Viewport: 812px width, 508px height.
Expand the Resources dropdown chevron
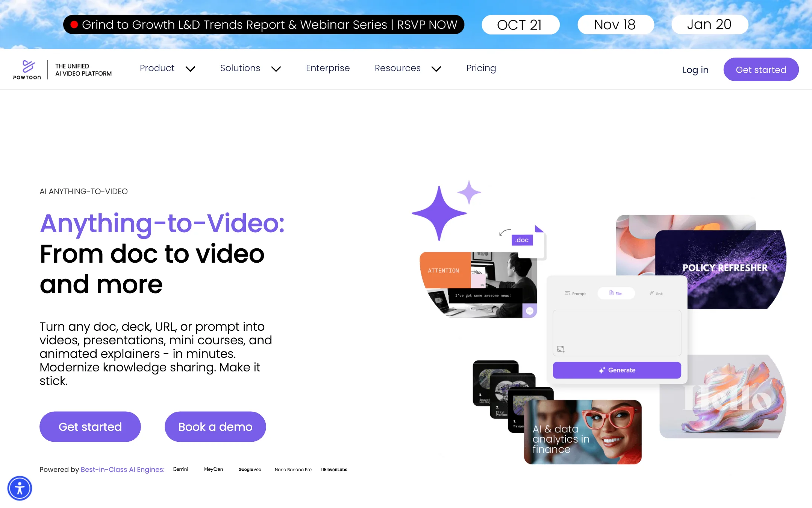[x=436, y=69]
